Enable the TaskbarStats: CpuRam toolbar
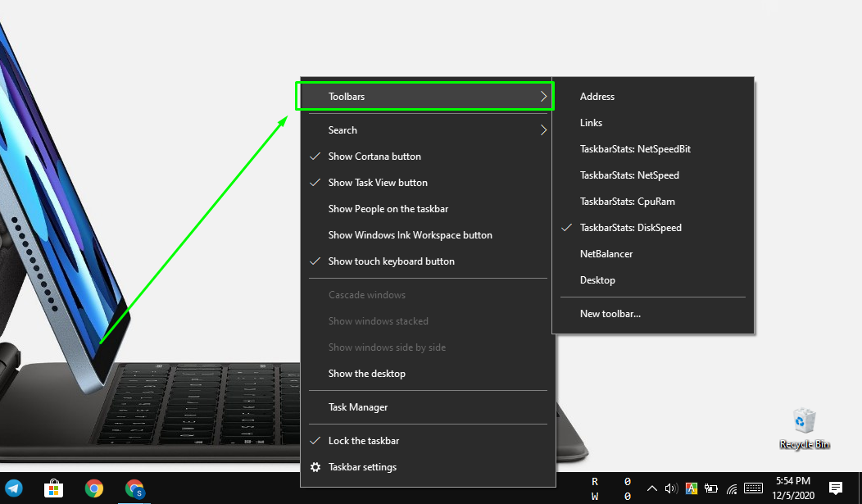862x504 pixels. [627, 202]
